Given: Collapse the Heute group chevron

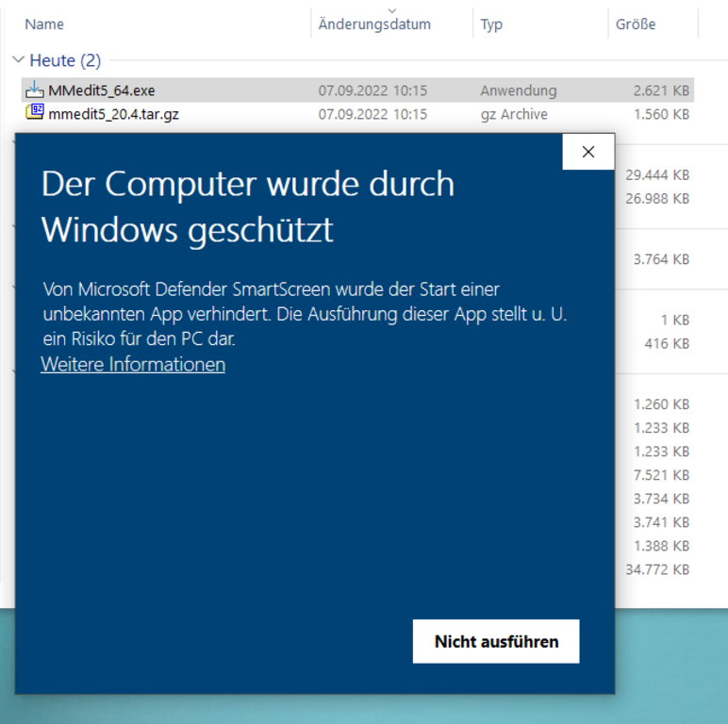Looking at the screenshot, I should click(x=18, y=60).
